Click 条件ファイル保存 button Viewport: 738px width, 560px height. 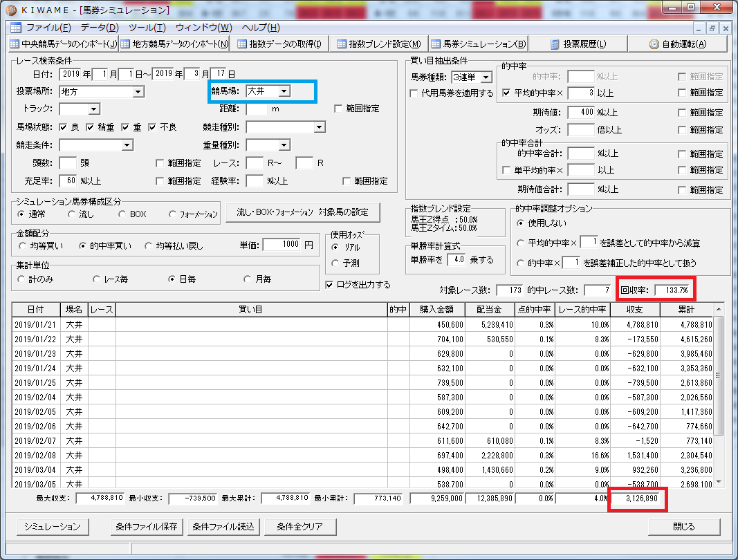147,527
